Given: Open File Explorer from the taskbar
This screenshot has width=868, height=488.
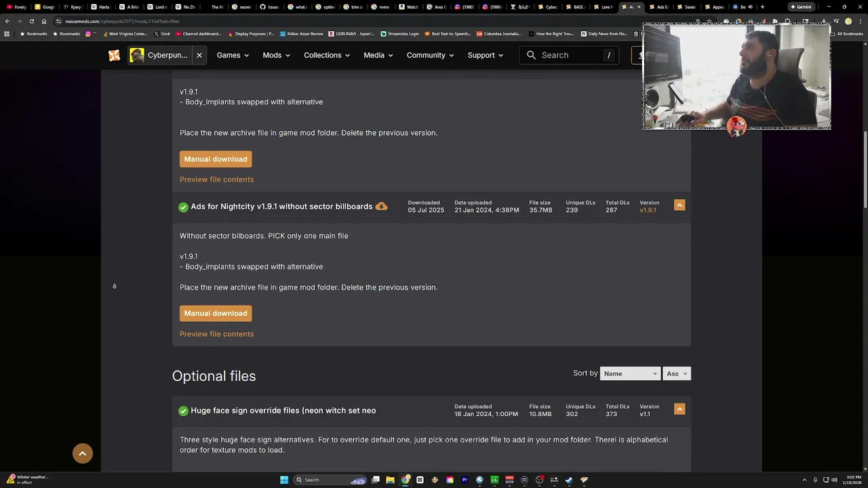Looking at the screenshot, I should (391, 480).
